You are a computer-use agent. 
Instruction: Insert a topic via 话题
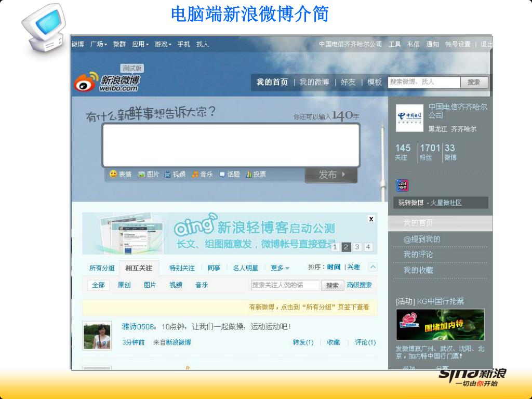click(229, 175)
